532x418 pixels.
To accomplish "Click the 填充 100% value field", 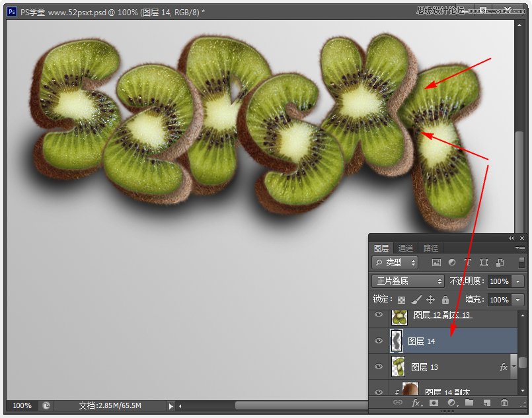I will click(500, 300).
